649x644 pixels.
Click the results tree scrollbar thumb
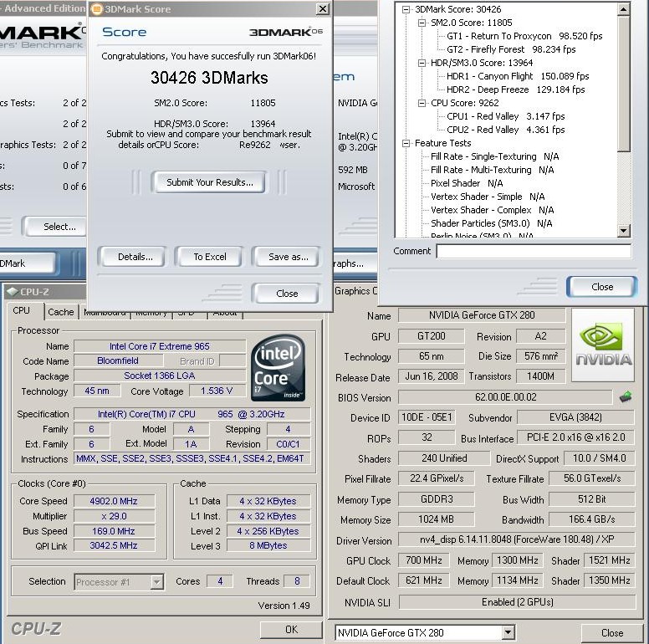coord(623,83)
